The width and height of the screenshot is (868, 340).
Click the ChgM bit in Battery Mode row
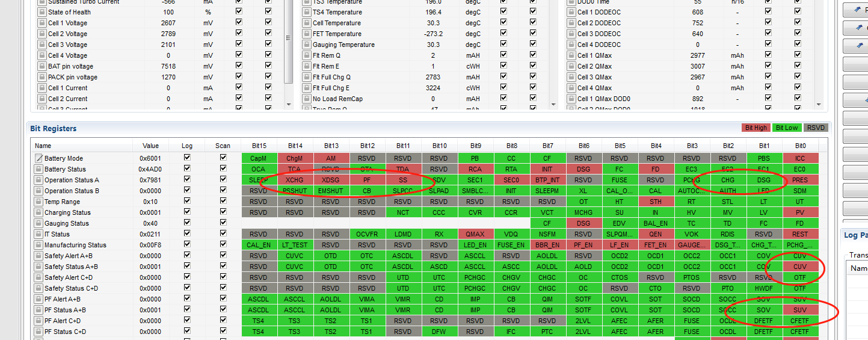[x=295, y=158]
